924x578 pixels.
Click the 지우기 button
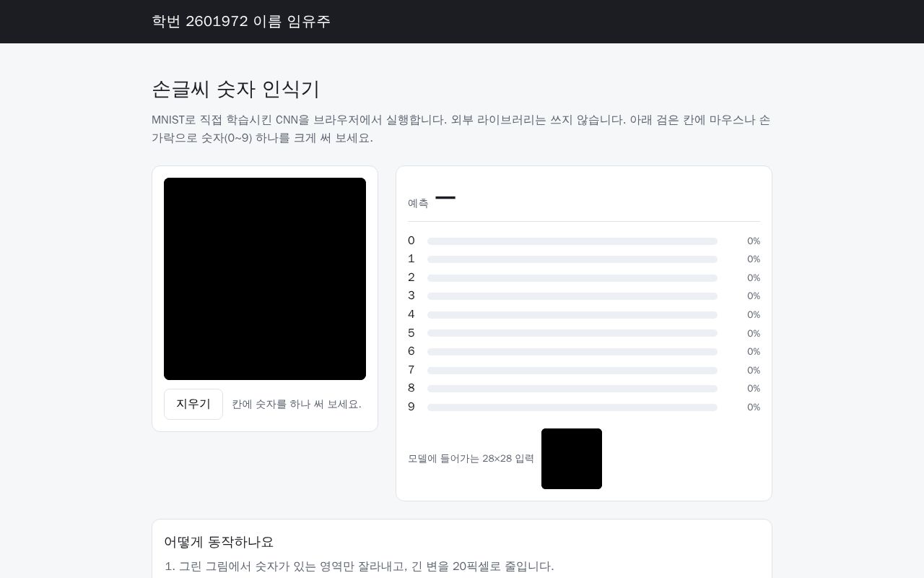[193, 404]
